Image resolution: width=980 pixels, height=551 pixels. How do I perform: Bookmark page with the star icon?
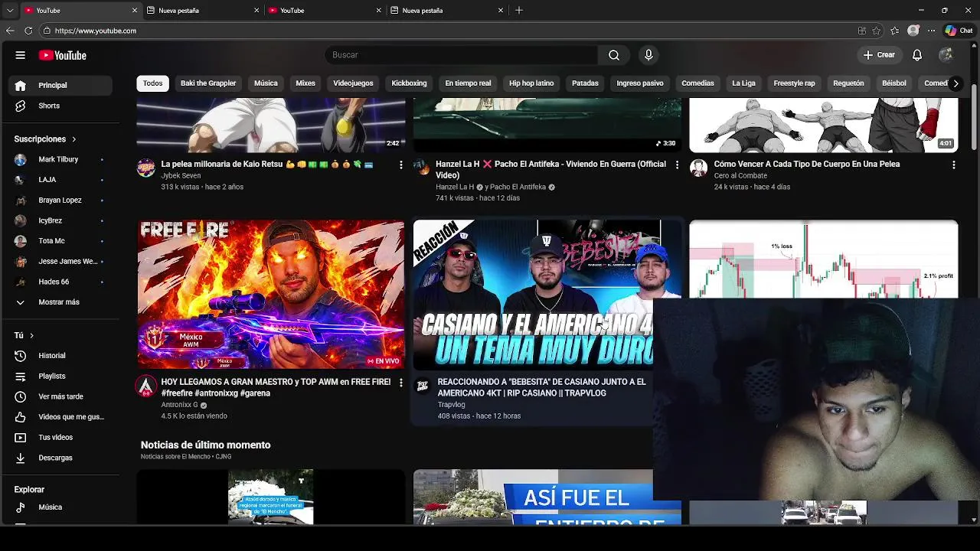877,31
